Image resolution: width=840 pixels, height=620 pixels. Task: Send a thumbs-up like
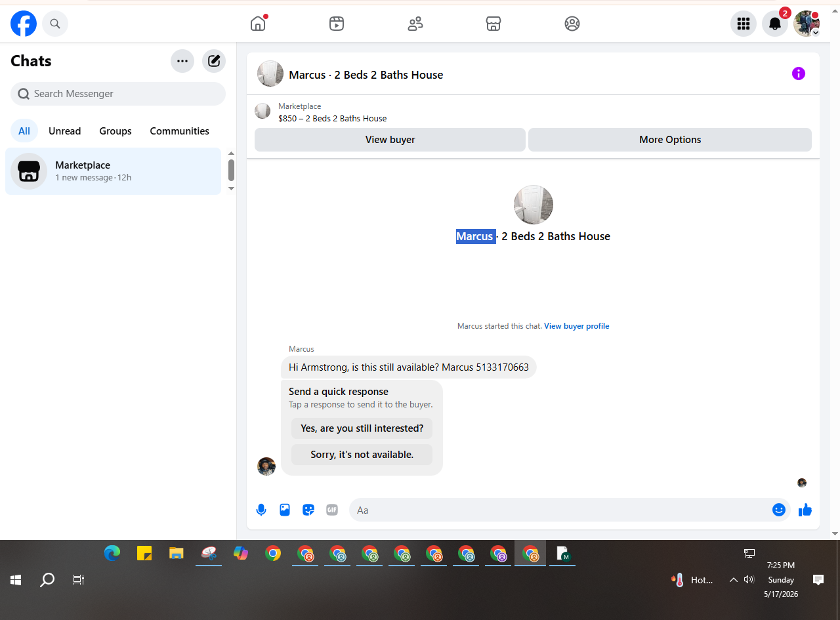point(805,510)
